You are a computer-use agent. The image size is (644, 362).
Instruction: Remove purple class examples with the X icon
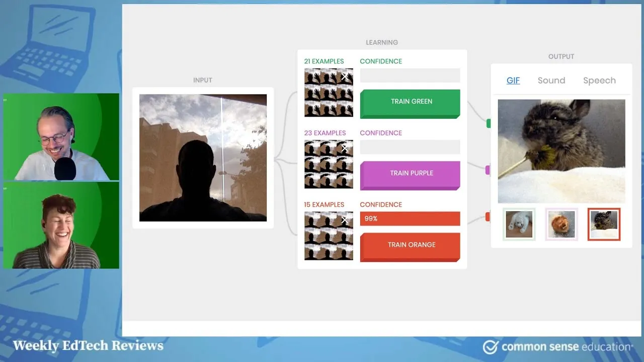345,148
